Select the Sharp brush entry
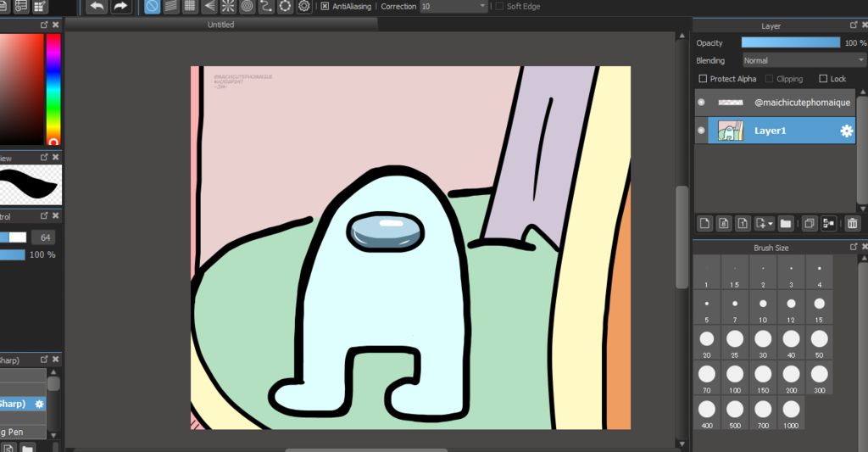The width and height of the screenshot is (868, 452). 23,404
